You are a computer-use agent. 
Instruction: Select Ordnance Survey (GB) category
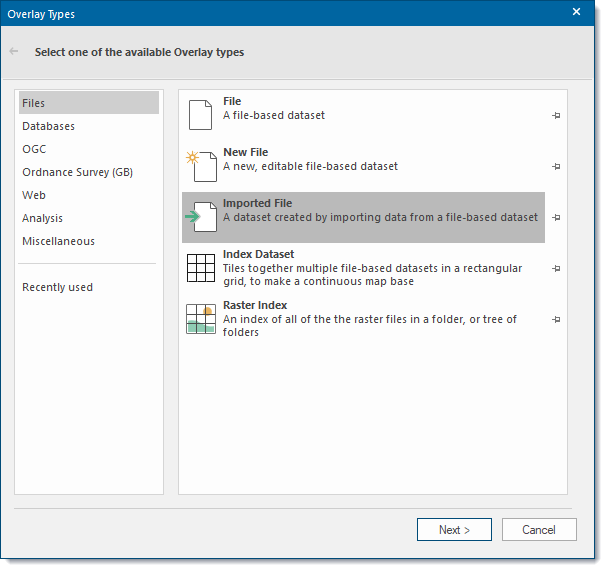(77, 172)
